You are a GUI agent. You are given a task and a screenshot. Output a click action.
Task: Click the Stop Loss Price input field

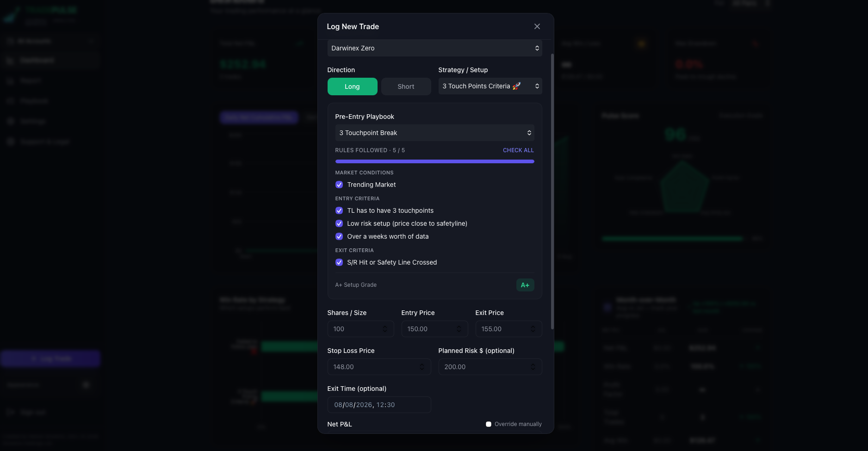pyautogui.click(x=379, y=367)
